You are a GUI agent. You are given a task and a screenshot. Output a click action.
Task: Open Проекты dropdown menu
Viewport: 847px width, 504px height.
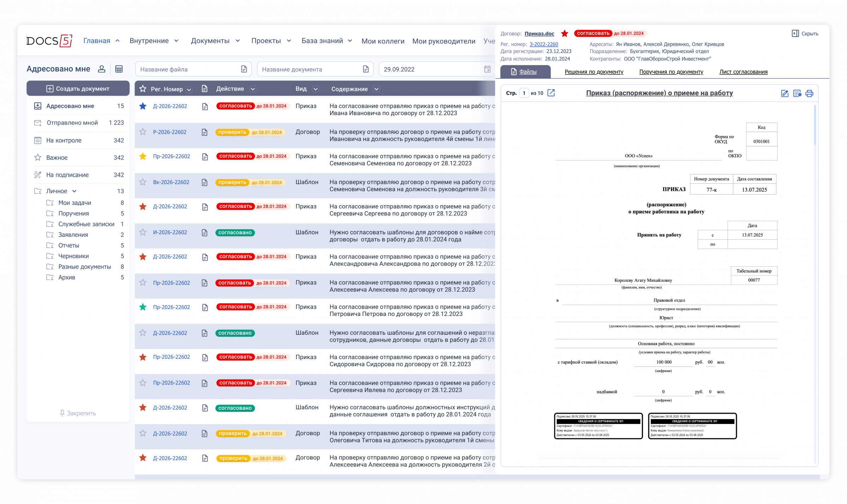[271, 41]
